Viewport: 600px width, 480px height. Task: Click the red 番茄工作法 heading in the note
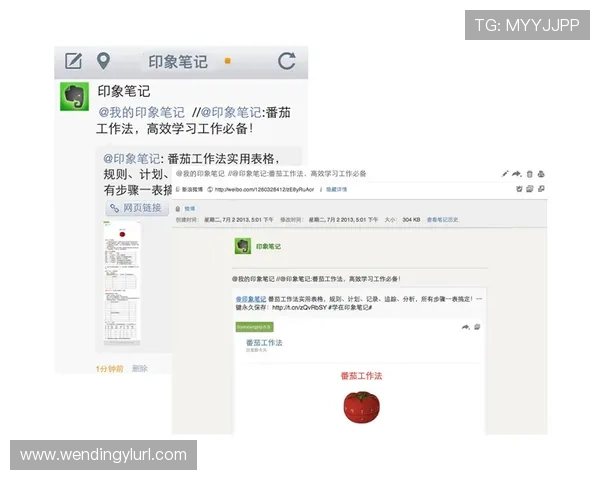point(361,376)
